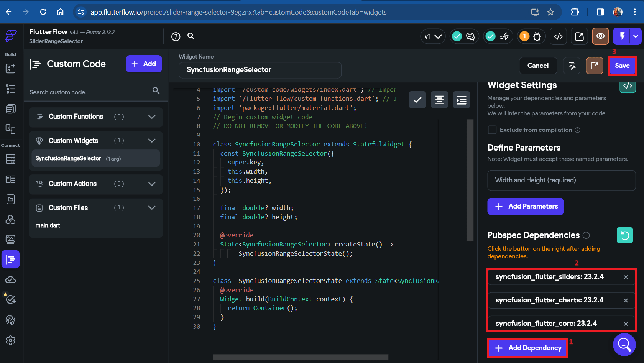Open the dropdown arrow beside Test Mode
The height and width of the screenshot is (363, 644).
click(x=636, y=36)
